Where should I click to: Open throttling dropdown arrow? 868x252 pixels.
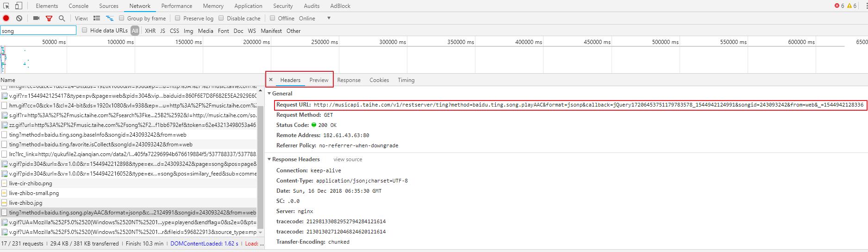coord(329,18)
